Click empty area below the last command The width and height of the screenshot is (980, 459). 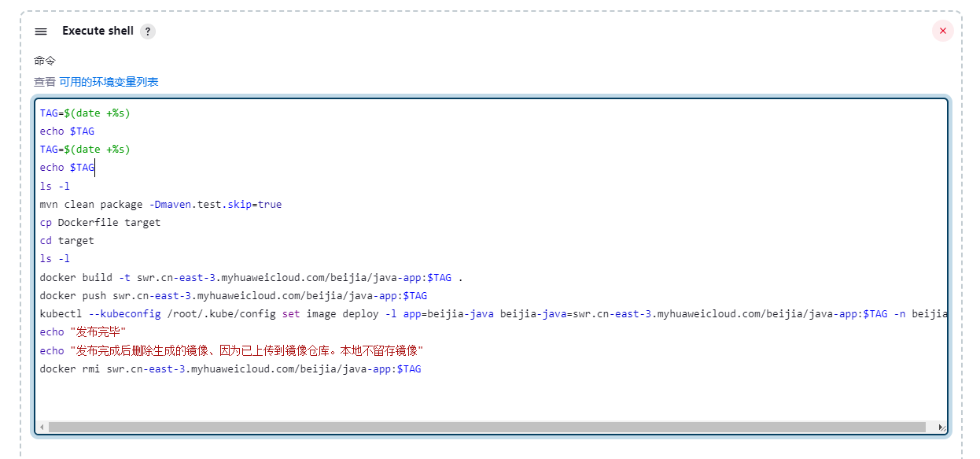tap(472, 398)
